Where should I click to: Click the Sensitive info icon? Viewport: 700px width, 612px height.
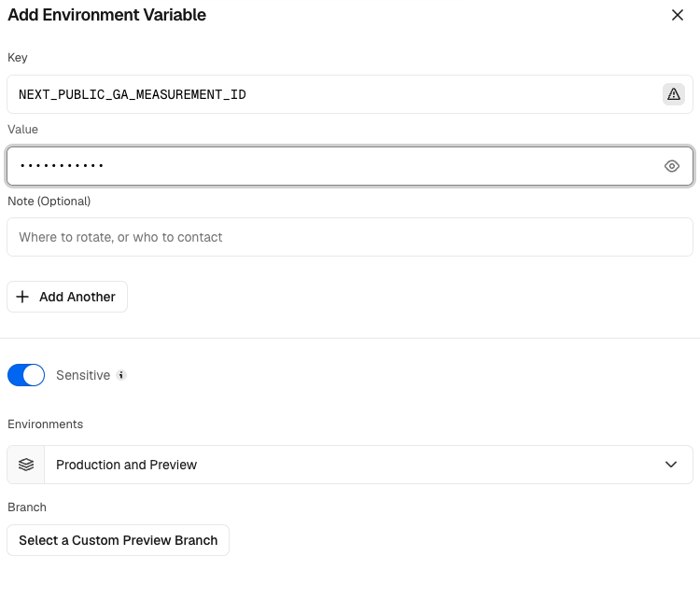[121, 375]
